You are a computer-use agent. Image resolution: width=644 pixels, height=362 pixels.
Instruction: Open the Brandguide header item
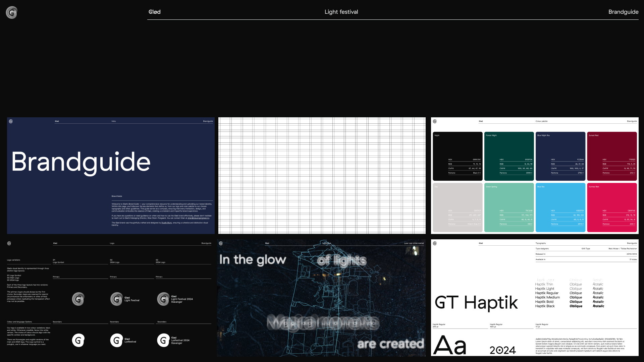[x=623, y=12]
